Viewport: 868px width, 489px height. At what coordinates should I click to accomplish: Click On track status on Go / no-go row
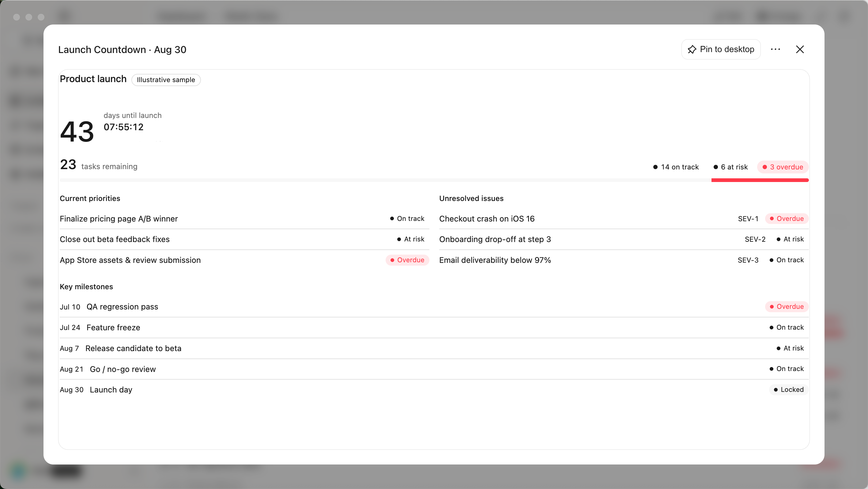pos(787,369)
